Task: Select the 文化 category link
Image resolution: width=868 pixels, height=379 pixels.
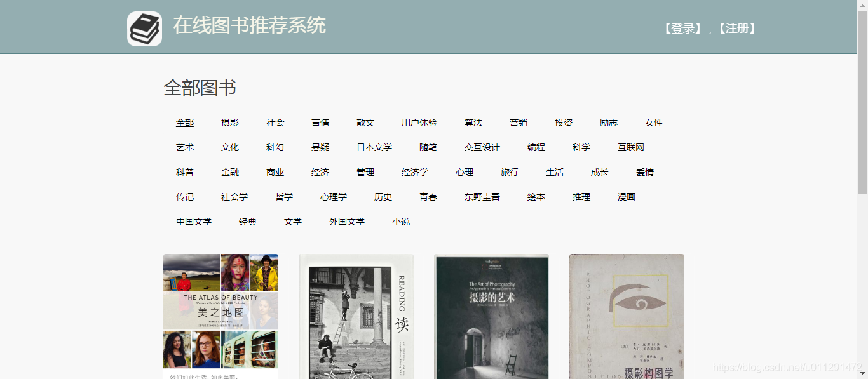Action: [230, 147]
